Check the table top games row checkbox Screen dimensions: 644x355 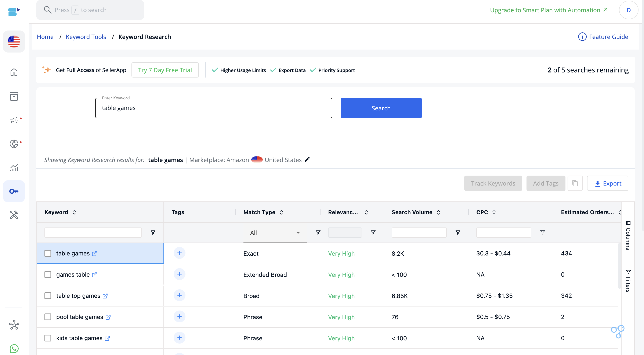pos(48,296)
